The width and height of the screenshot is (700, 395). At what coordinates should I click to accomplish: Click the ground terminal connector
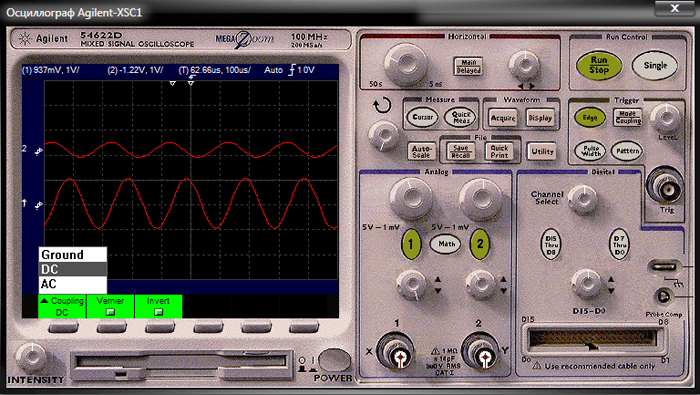pos(664,267)
